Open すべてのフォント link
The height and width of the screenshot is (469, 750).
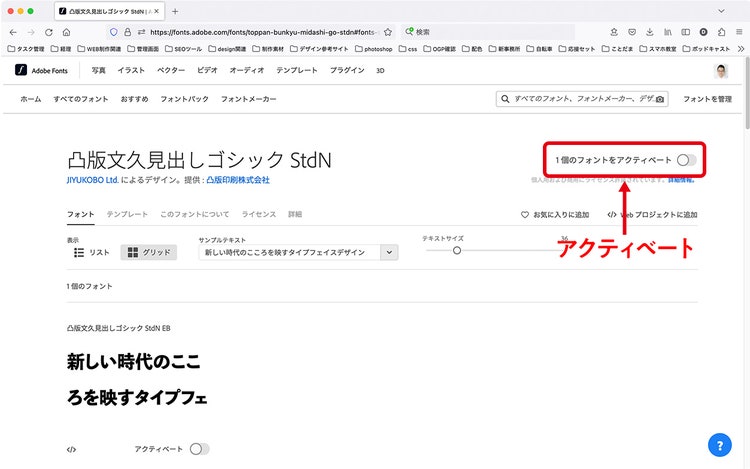(81, 99)
